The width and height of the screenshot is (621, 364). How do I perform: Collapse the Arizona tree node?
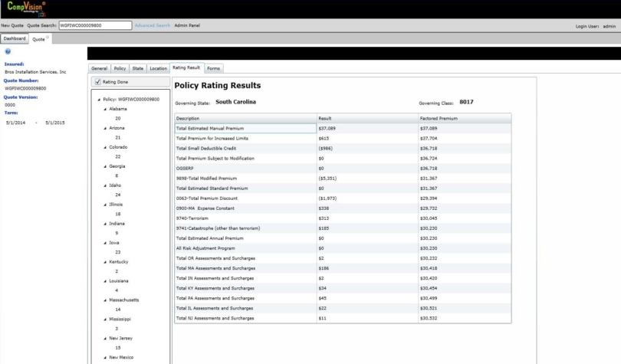[x=105, y=128]
